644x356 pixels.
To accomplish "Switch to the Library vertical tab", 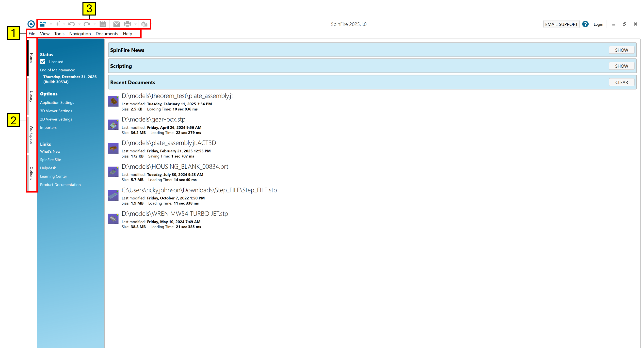I will (x=31, y=97).
